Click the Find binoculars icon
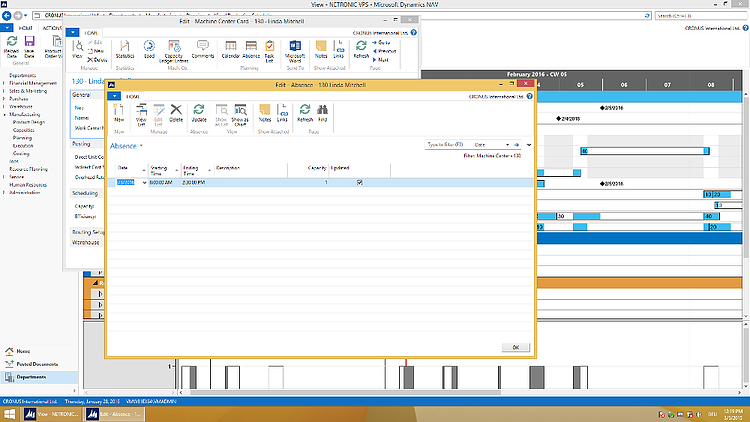Image resolution: width=750 pixels, height=422 pixels. [322, 114]
